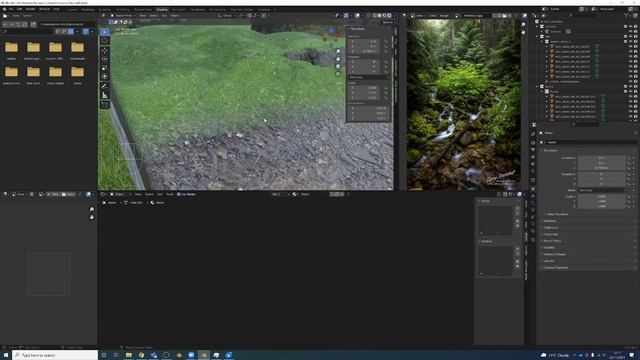Switch viewport shading to Material Preview
640x360 pixels.
[x=384, y=16]
